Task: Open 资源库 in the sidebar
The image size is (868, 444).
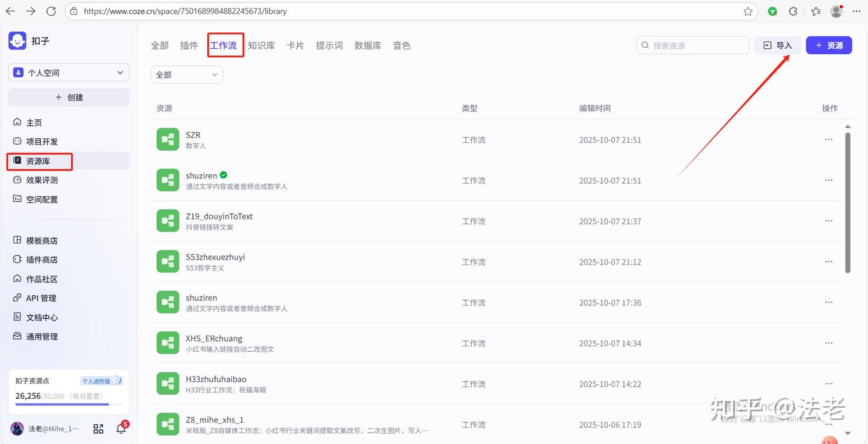Action: (69, 161)
